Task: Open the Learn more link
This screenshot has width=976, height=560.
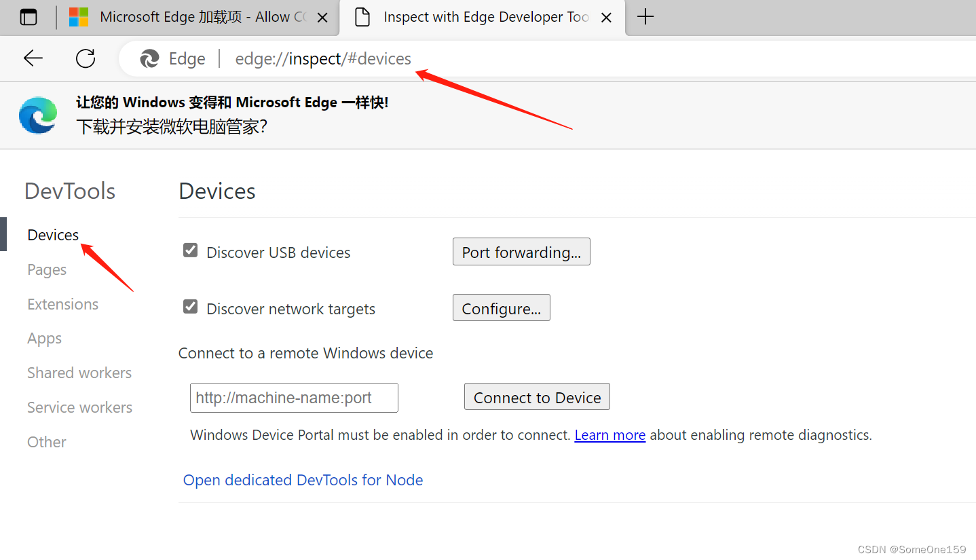Action: tap(609, 435)
